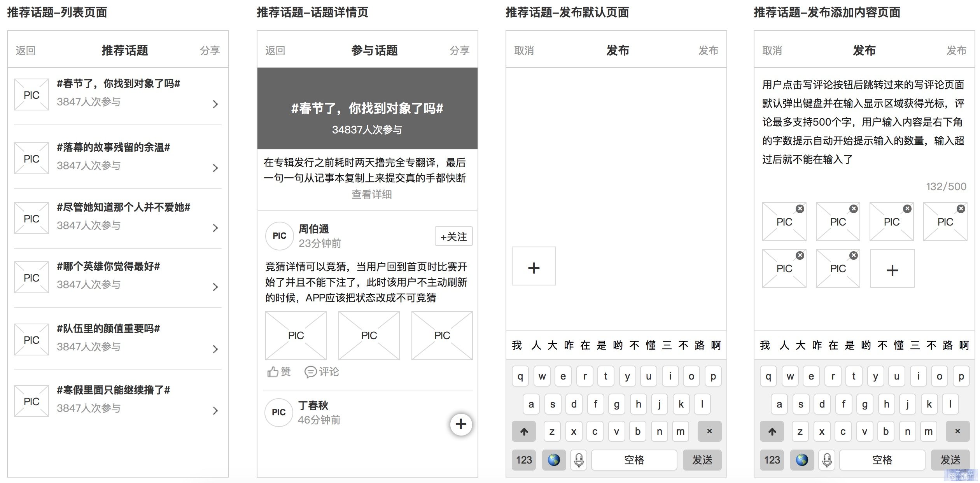Open the middle PIC image in 周伯通's post
The width and height of the screenshot is (980, 483).
(x=369, y=335)
